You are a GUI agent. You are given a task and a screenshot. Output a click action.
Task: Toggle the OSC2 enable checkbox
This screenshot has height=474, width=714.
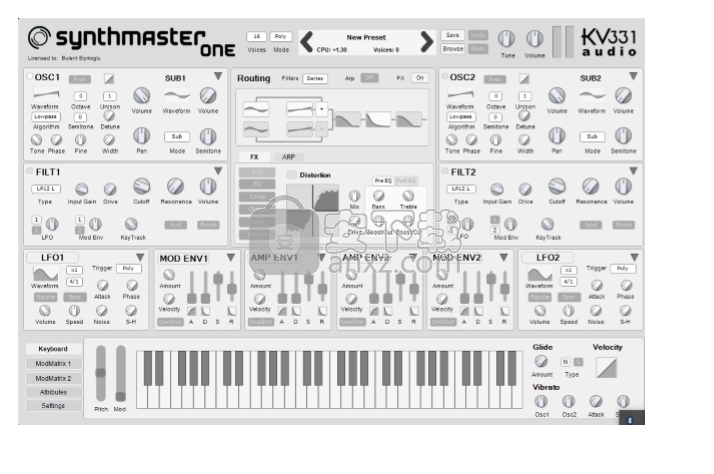click(x=445, y=76)
